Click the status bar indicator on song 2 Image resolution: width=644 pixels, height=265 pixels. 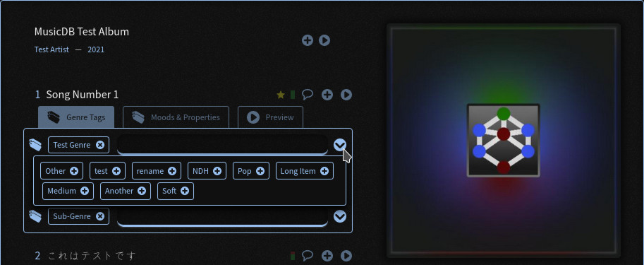(293, 256)
